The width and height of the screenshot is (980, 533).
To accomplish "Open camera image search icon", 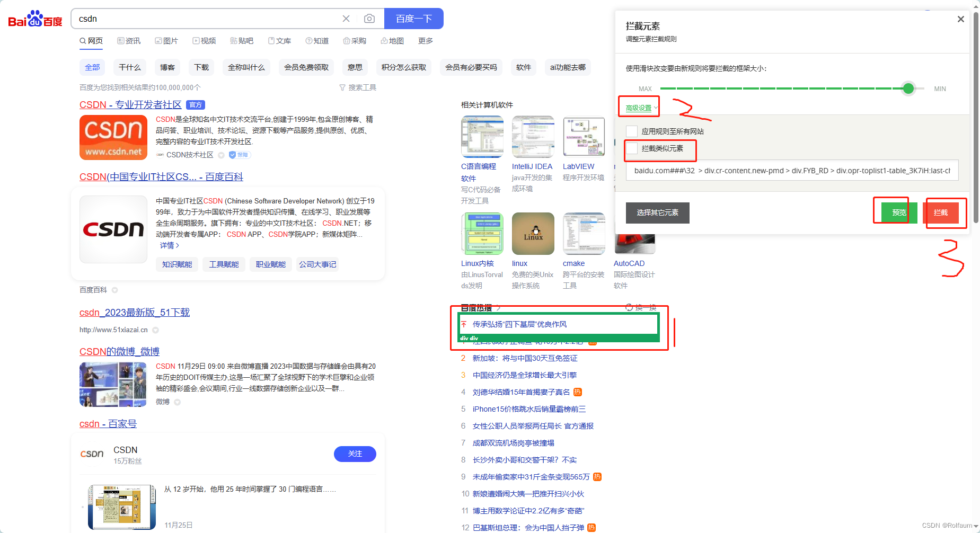I will point(369,19).
